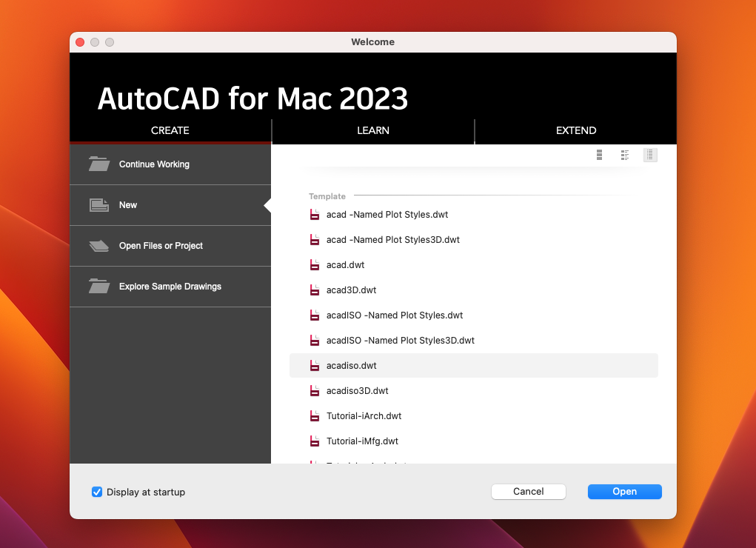Select the compact list view icon
The height and width of the screenshot is (548, 756).
650,155
